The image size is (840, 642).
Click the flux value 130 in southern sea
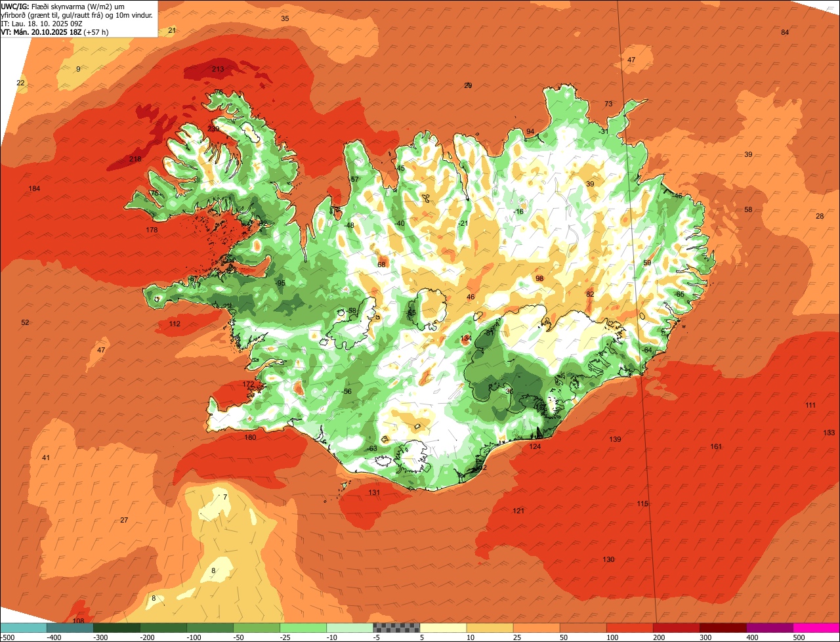coord(608,559)
